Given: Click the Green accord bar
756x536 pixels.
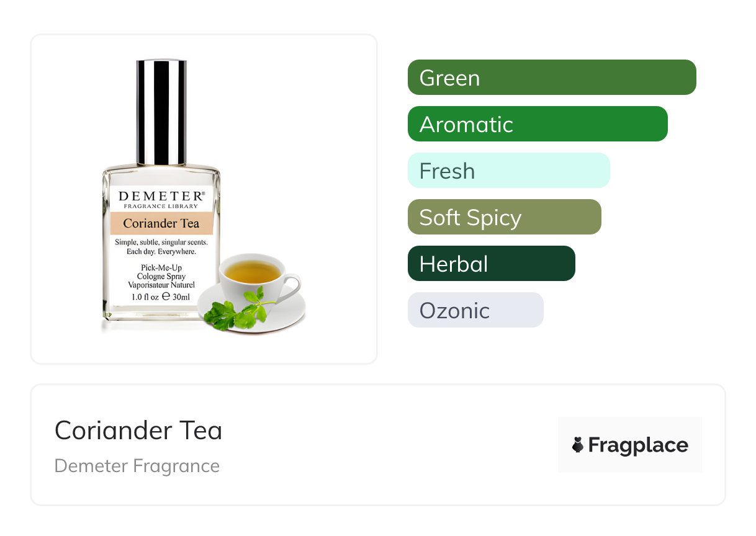Looking at the screenshot, I should click(552, 78).
